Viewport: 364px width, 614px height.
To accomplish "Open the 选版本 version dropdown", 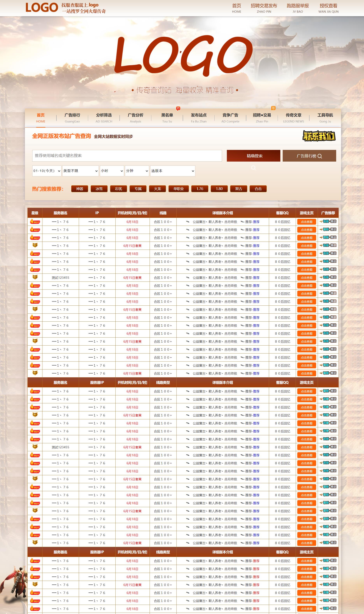I will (x=172, y=171).
